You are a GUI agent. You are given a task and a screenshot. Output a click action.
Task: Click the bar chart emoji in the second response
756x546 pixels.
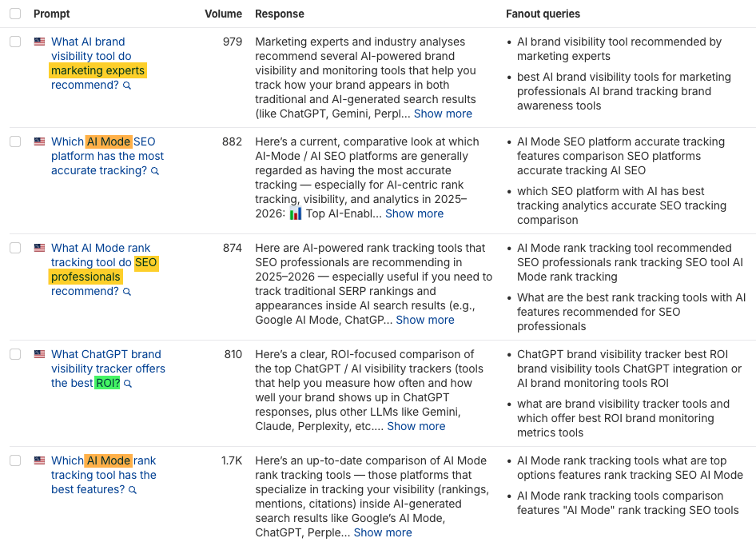coord(297,213)
